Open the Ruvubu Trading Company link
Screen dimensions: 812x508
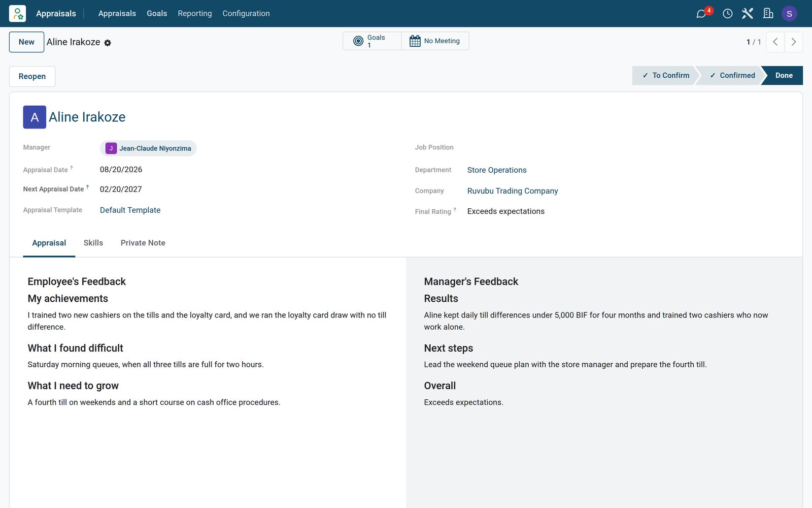tap(513, 191)
